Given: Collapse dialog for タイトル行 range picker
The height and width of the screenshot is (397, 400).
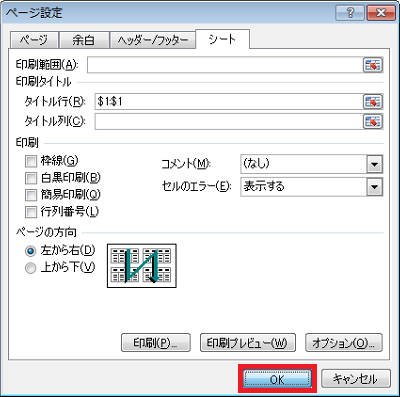Looking at the screenshot, I should pos(373,102).
